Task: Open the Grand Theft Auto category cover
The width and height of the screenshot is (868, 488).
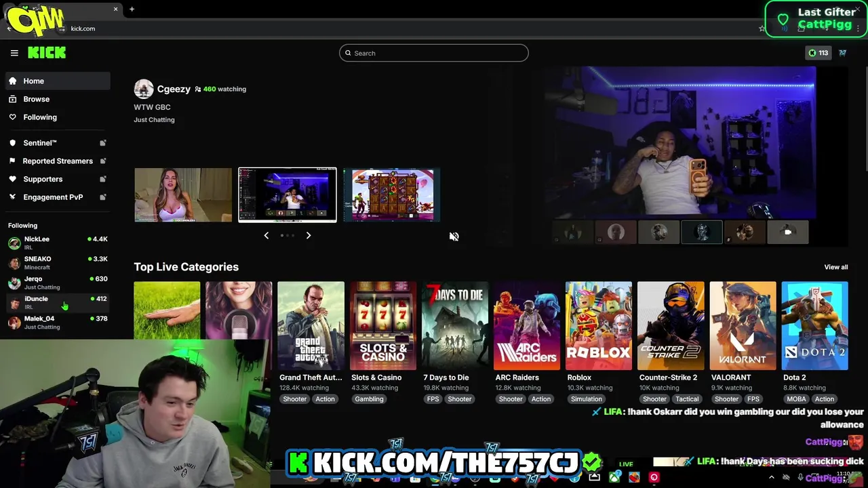Action: (311, 325)
